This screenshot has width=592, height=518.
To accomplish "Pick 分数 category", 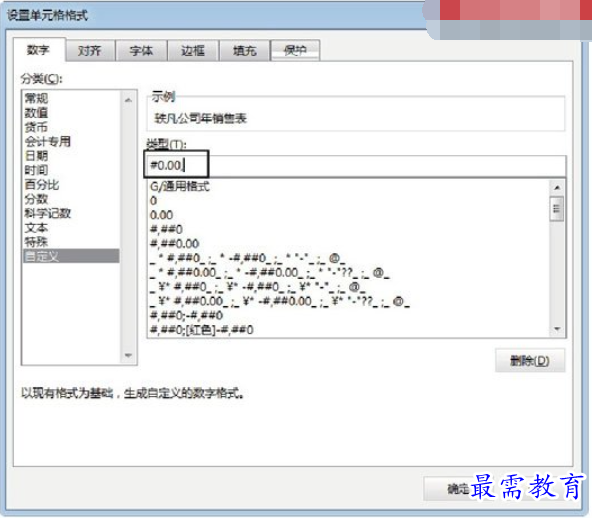I will 71,199.
